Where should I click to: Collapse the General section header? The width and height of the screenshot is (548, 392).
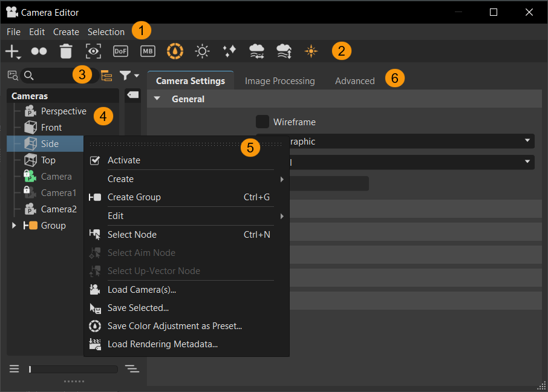point(157,98)
